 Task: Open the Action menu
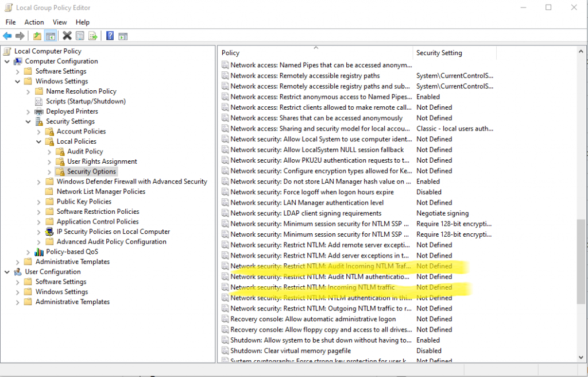point(34,22)
